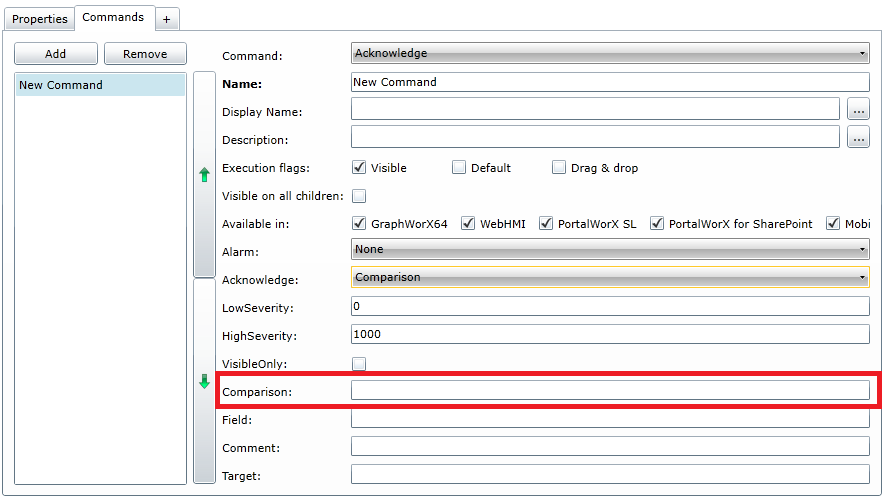Enable the Drag & drop checkbox

tap(559, 168)
